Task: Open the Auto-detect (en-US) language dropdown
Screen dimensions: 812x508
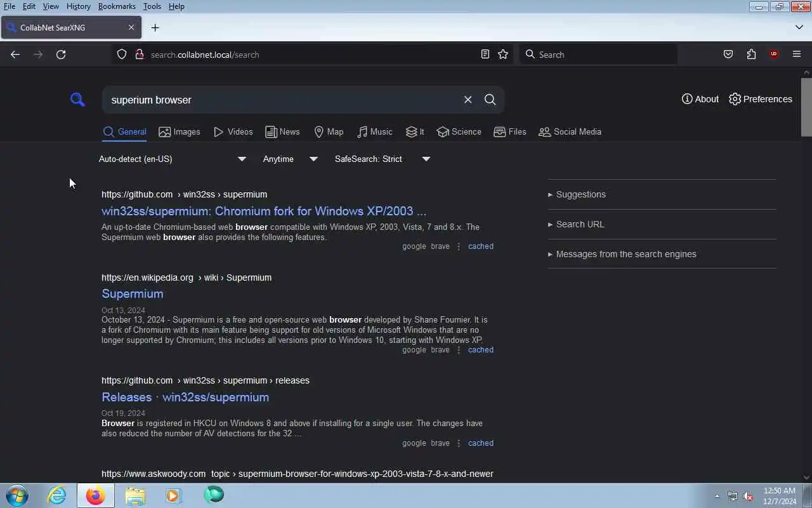Action: (x=172, y=159)
